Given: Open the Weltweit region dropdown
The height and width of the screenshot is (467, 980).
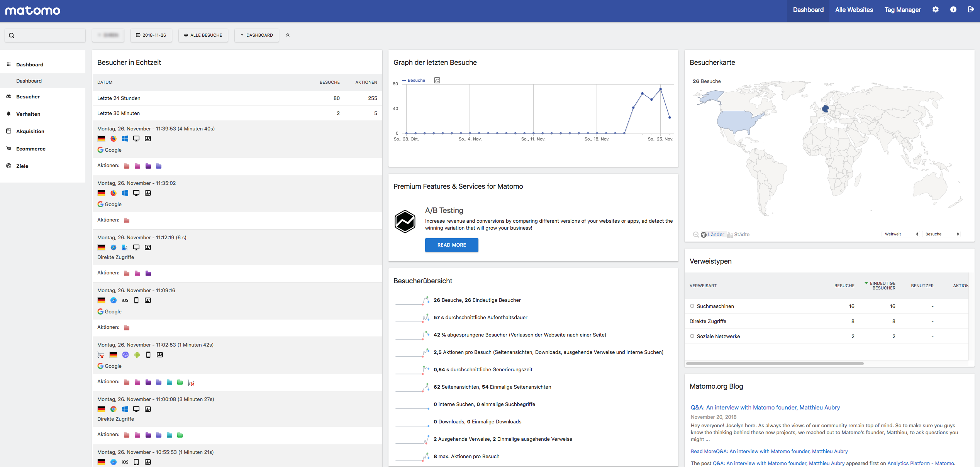Looking at the screenshot, I should [902, 234].
